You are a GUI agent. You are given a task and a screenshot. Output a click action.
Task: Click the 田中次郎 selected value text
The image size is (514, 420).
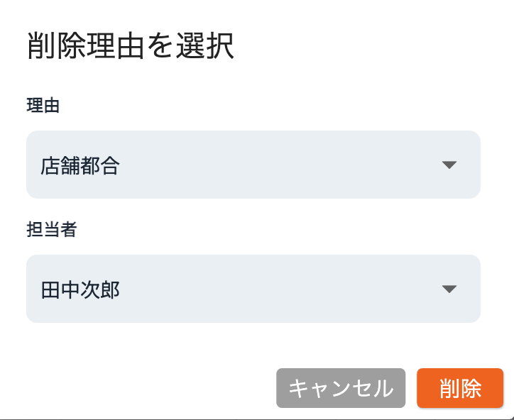(x=80, y=289)
